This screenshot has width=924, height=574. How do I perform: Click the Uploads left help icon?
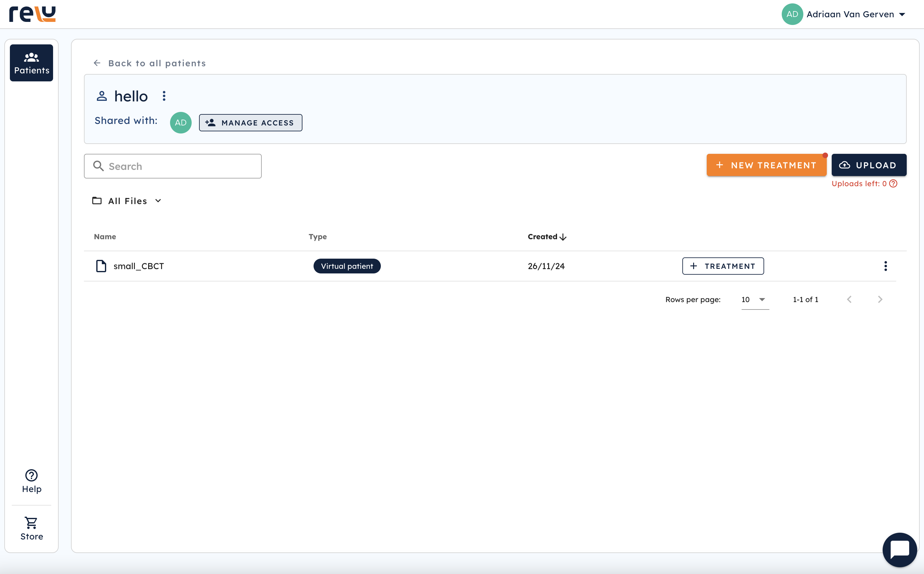(893, 184)
